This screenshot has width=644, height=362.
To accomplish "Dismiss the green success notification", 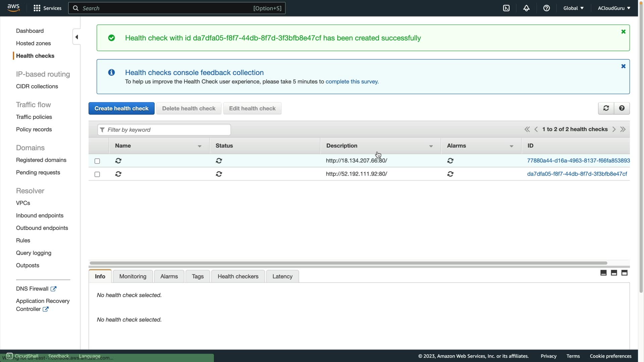I will pyautogui.click(x=623, y=32).
